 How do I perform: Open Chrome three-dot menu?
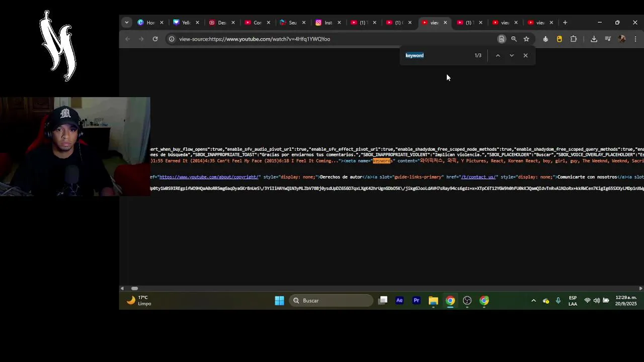(x=635, y=39)
